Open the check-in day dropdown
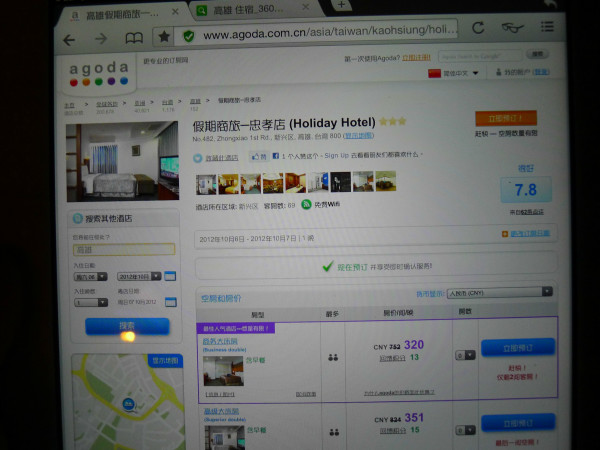 point(90,276)
